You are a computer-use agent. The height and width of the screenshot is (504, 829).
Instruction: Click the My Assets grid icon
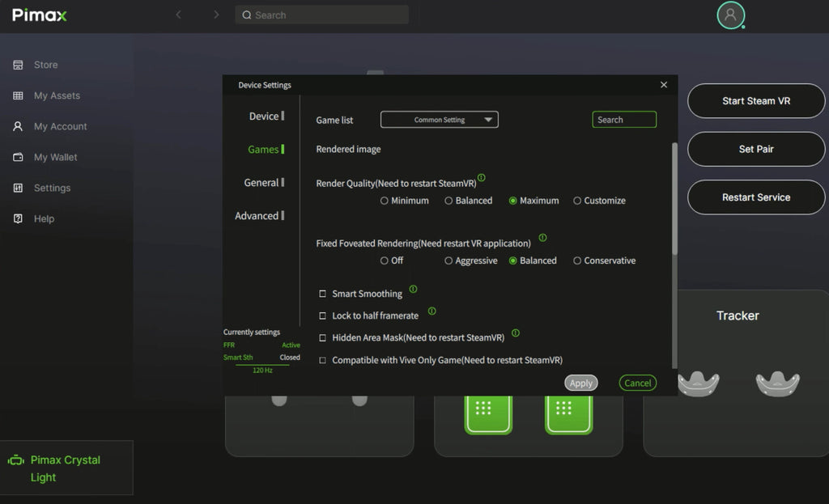click(18, 95)
